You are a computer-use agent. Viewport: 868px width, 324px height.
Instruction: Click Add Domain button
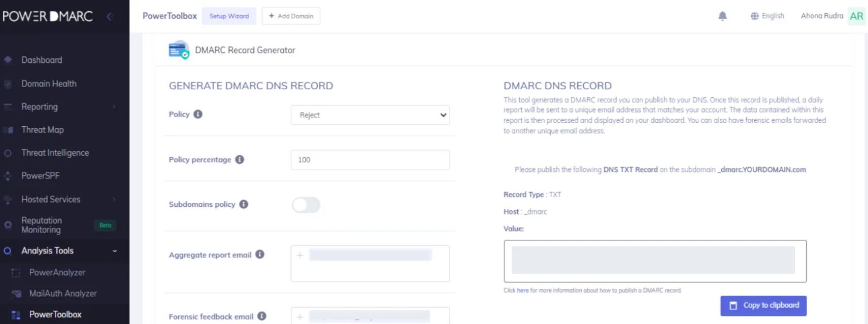(291, 16)
